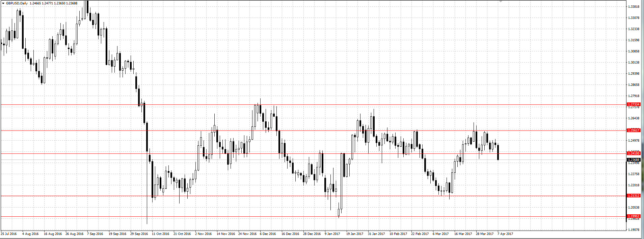Select the red 1.24100 price level label
644x239 pixels.
click(634, 153)
